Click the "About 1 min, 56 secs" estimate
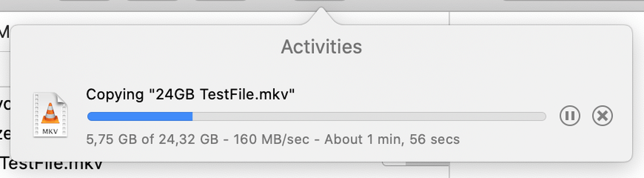Viewport: 644px width, 178px height. [392, 139]
